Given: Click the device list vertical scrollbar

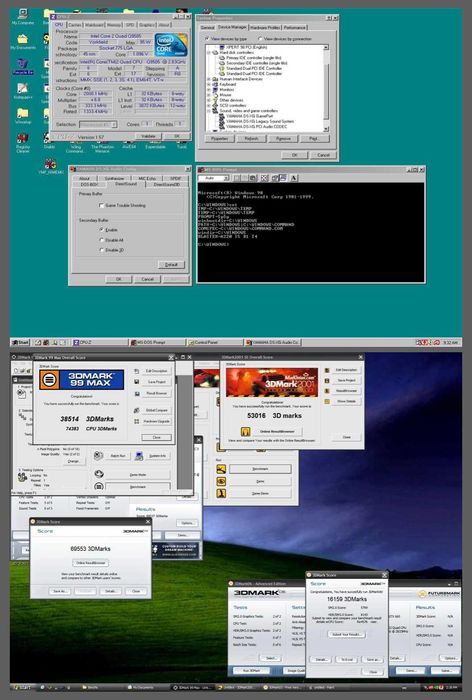Looking at the screenshot, I should coord(326,88).
